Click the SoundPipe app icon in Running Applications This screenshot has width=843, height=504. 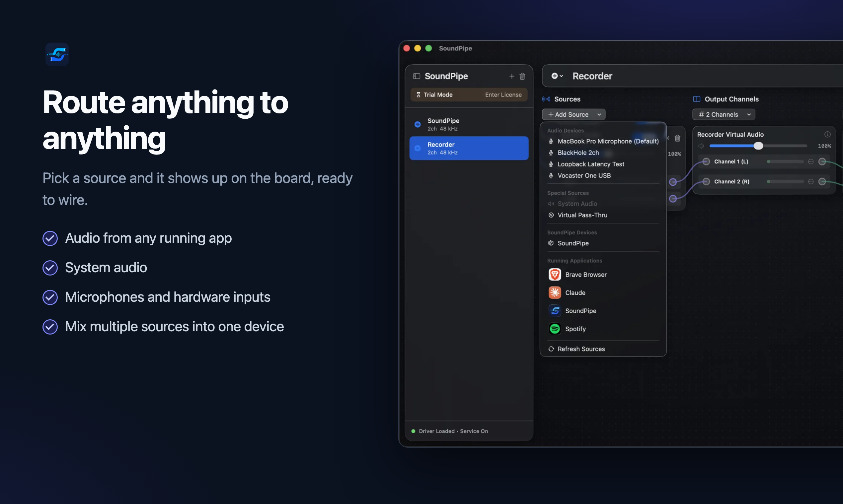pos(555,311)
